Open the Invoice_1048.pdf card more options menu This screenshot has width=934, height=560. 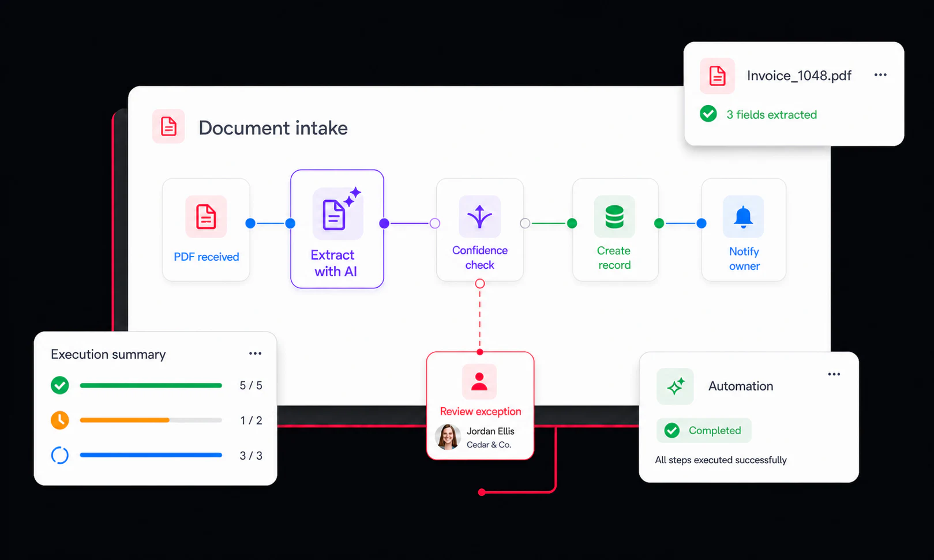coord(880,75)
